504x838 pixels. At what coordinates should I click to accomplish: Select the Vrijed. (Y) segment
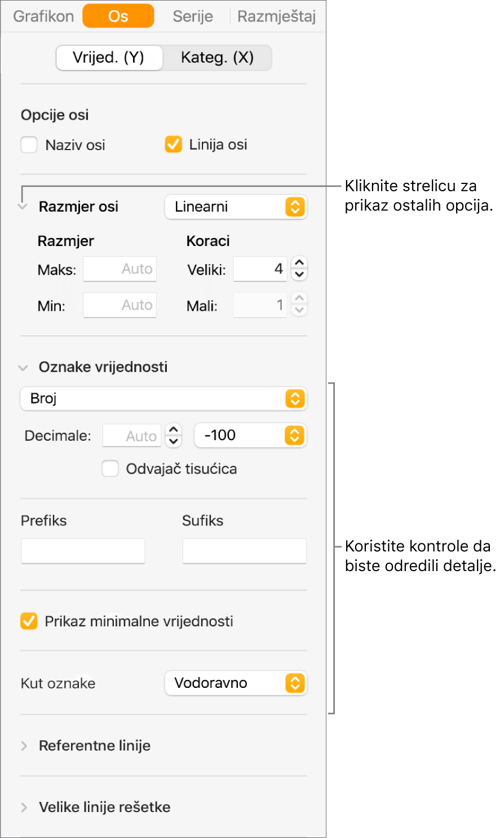(x=109, y=58)
